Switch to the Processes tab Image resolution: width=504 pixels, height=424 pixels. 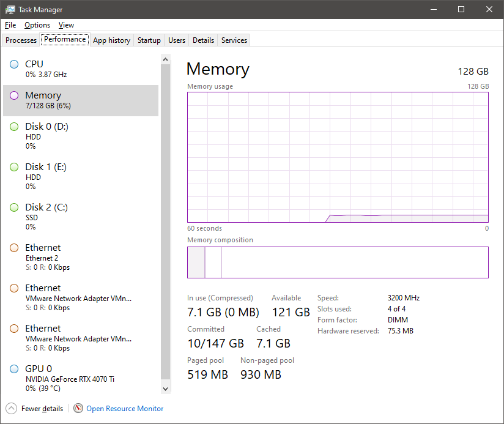point(21,40)
